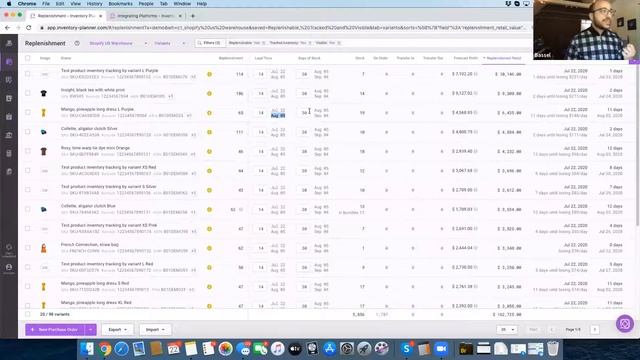Viewport: 640px width, 360px height.
Task: Open the account profile icon in sidebar
Action: tap(9, 267)
